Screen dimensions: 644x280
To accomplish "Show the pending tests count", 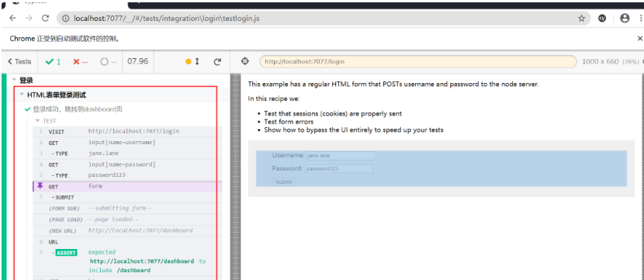I will click(x=109, y=61).
